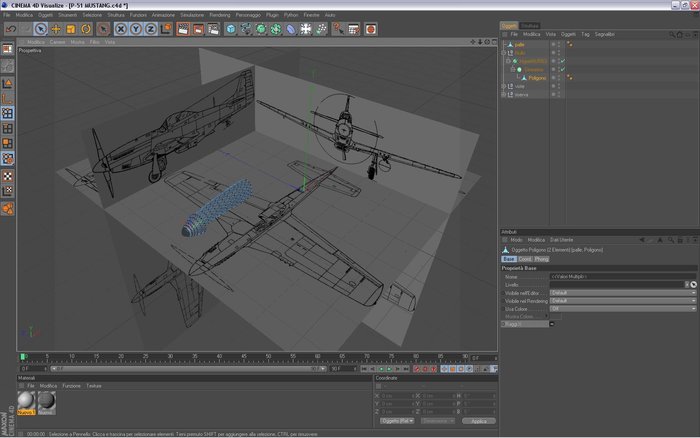Activate the Live Selection arrow tool
Screen dimensions: 700x438
coord(41,29)
